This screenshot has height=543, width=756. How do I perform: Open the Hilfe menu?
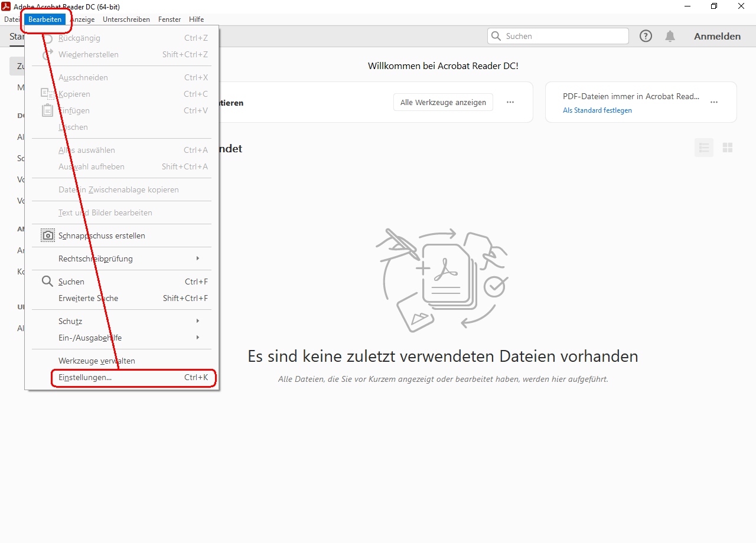click(196, 19)
